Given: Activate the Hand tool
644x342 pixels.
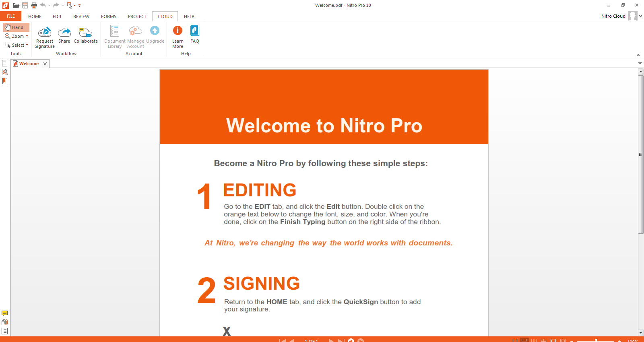Looking at the screenshot, I should point(17,27).
